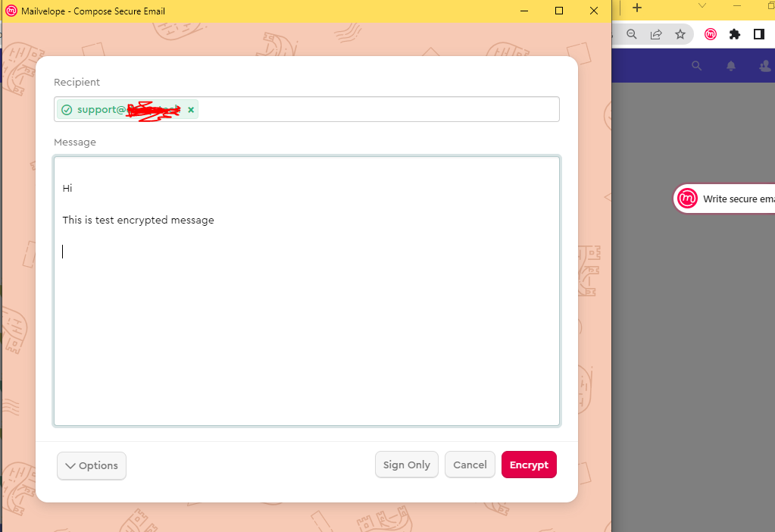
Task: Click the zoom-out magnifier in the address bar
Action: point(632,34)
